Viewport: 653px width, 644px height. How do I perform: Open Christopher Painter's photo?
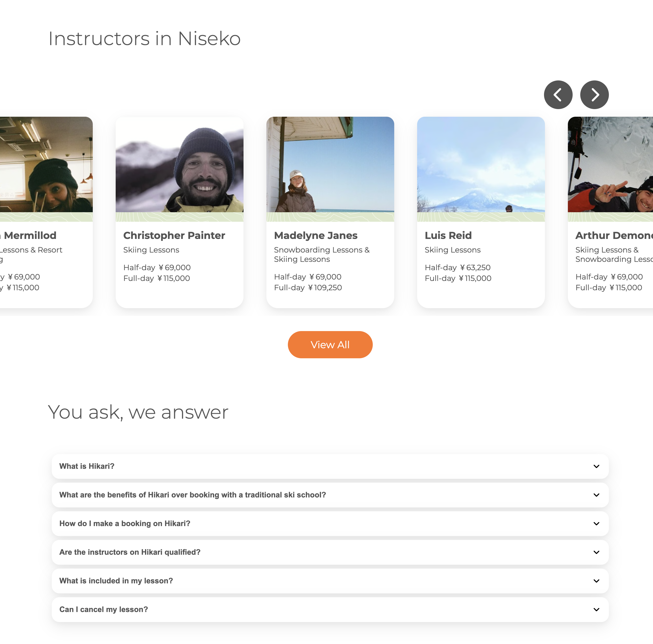(180, 164)
